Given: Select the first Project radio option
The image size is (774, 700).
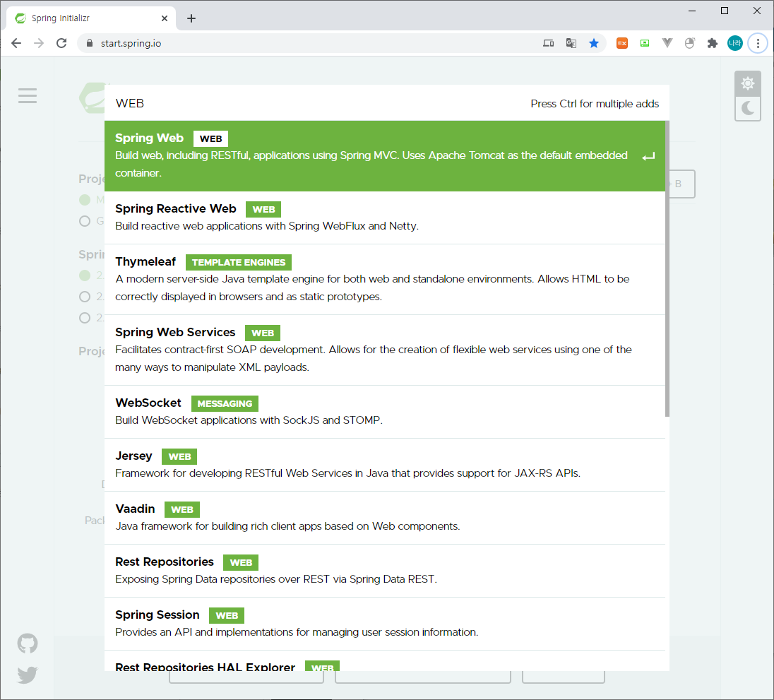Looking at the screenshot, I should tap(85, 200).
